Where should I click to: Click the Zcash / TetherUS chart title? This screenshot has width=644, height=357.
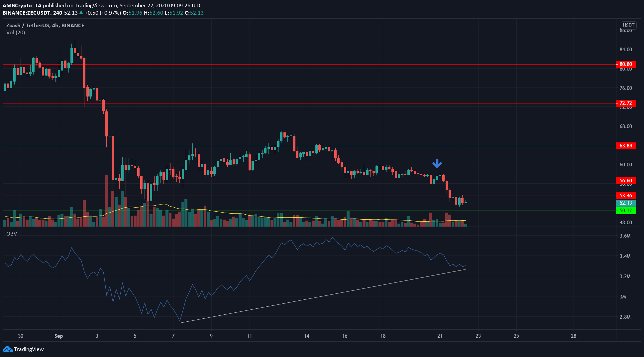(x=45, y=25)
